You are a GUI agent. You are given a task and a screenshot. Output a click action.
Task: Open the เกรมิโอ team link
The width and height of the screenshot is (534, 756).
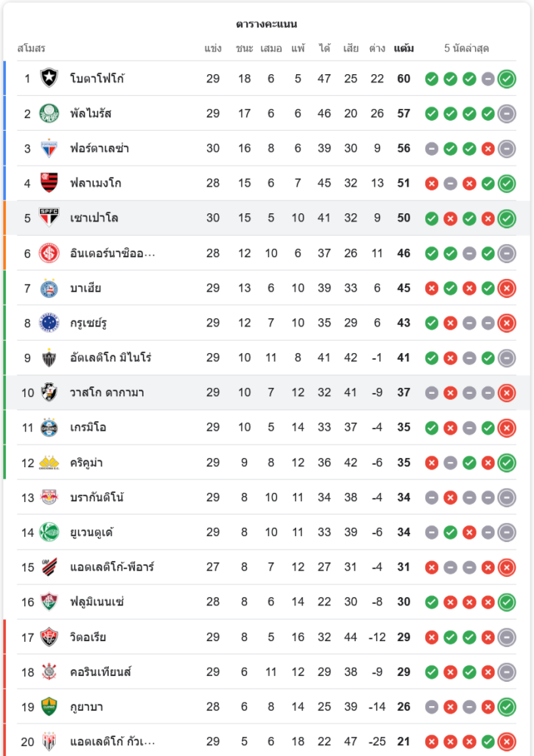(x=88, y=427)
